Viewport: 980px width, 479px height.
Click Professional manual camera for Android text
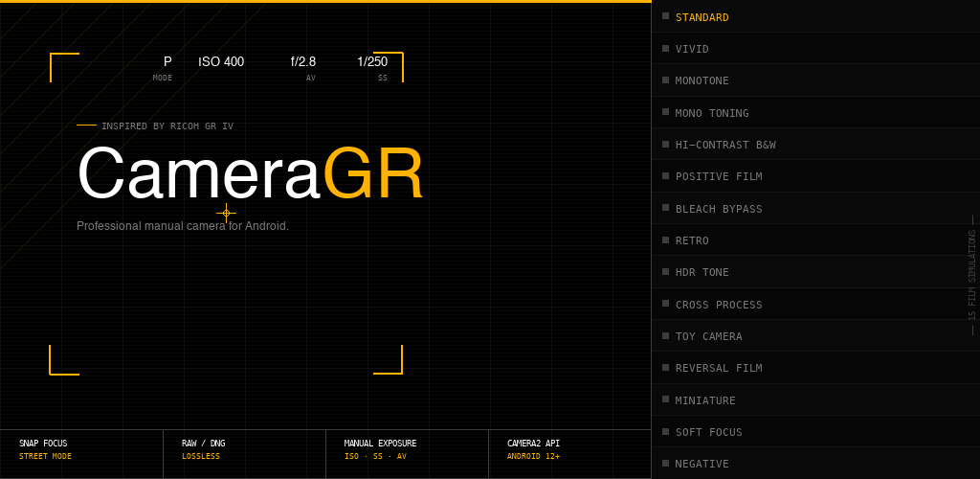[183, 226]
